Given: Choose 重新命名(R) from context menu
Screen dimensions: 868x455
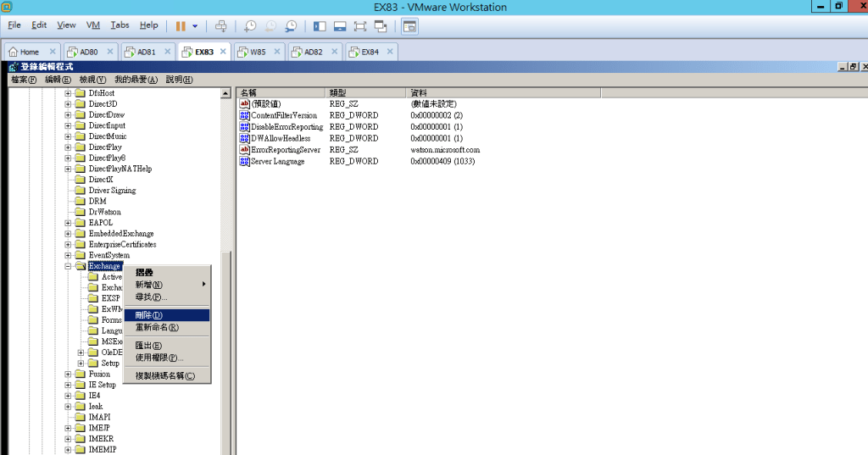Looking at the screenshot, I should (x=157, y=327).
